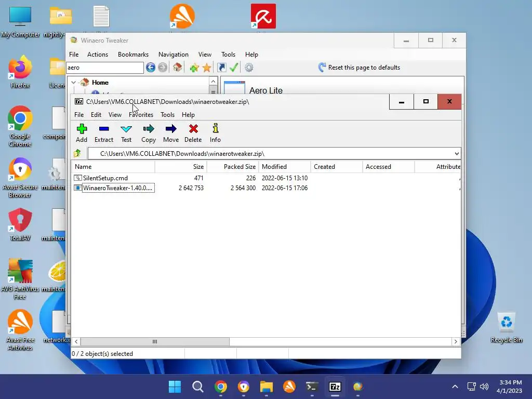This screenshot has height=399, width=532.
Task: Show hidden system tray icons
Action: coord(455,387)
